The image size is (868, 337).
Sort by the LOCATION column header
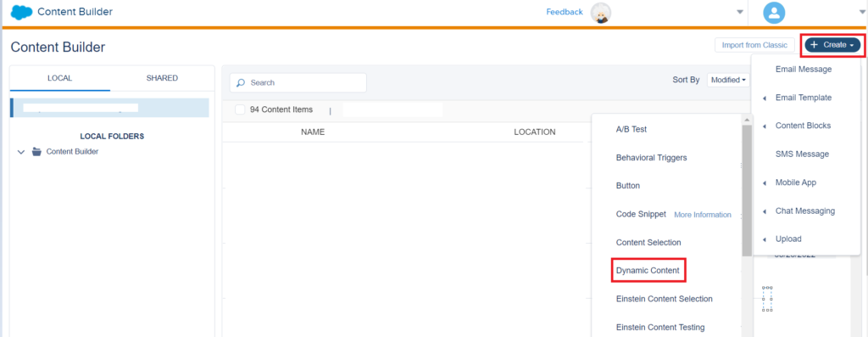(534, 132)
